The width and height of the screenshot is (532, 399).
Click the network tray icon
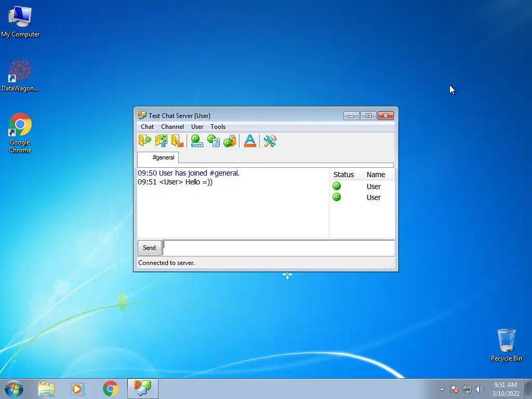click(467, 389)
